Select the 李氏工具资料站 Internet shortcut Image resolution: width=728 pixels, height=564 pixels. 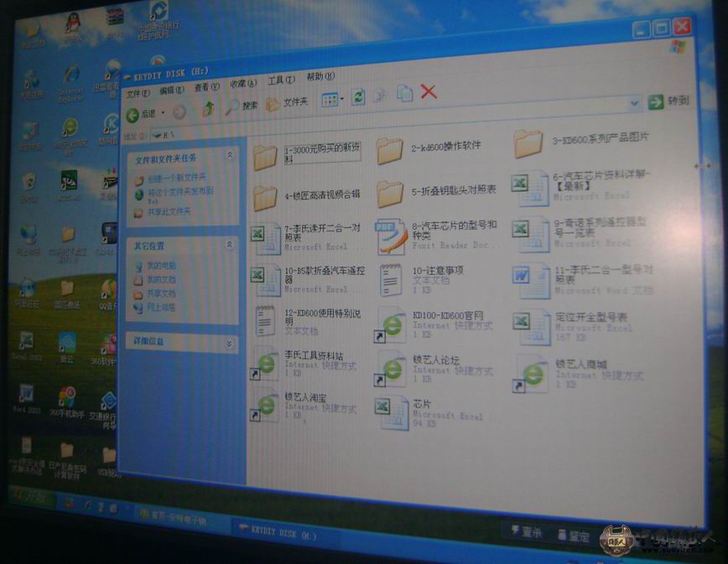point(304,364)
